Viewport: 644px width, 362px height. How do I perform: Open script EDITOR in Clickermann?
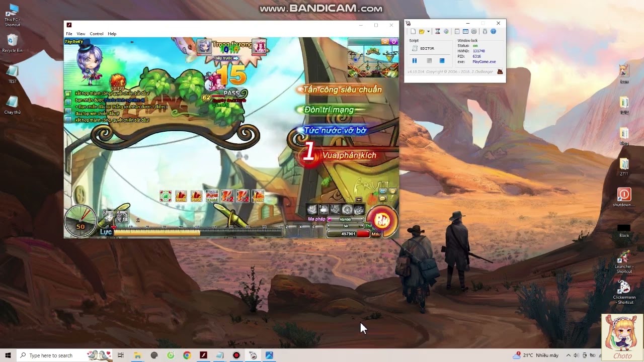point(423,48)
